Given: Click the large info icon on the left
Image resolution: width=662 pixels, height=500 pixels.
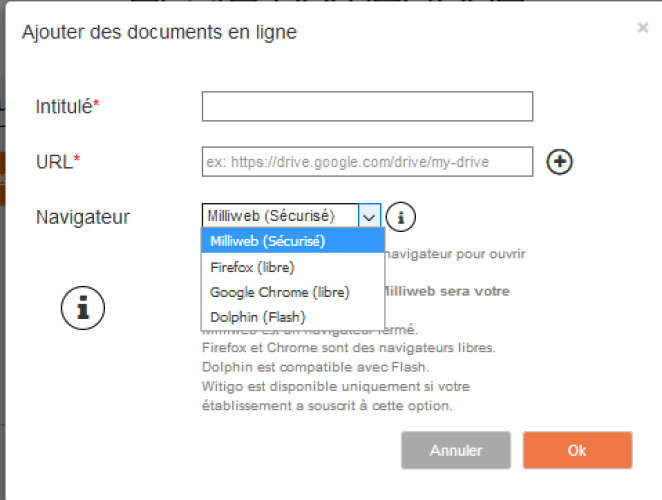Looking at the screenshot, I should pos(83,307).
